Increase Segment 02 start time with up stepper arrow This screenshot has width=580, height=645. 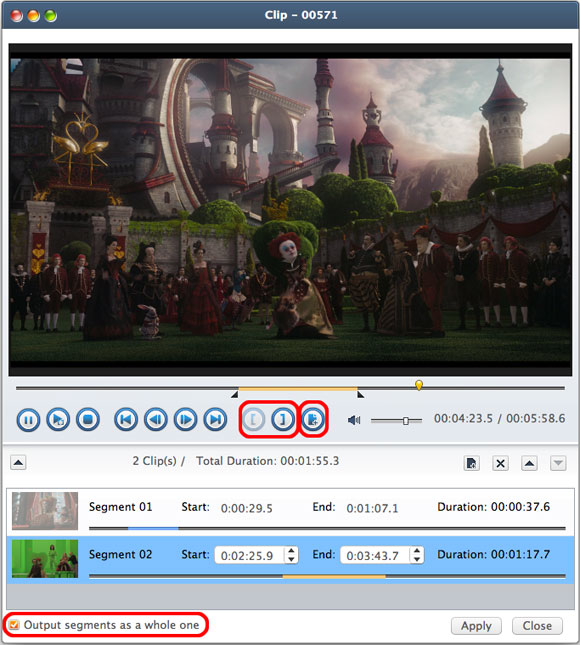pyautogui.click(x=291, y=551)
